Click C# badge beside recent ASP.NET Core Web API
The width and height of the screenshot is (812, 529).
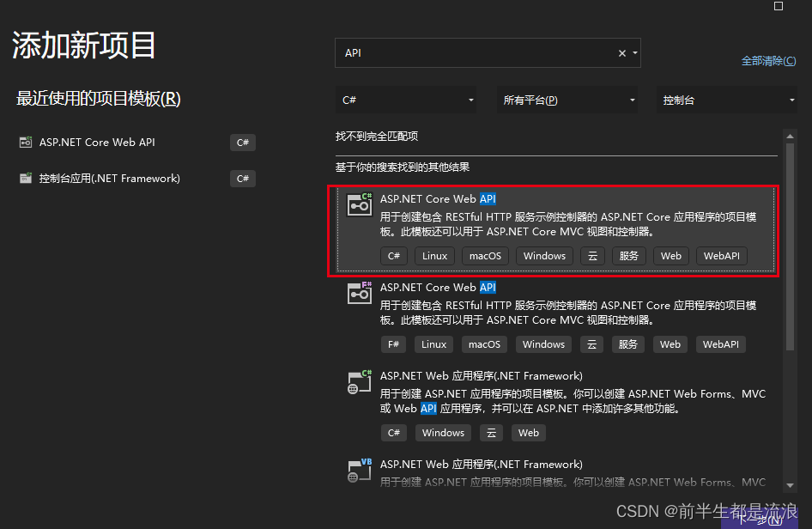coord(243,143)
